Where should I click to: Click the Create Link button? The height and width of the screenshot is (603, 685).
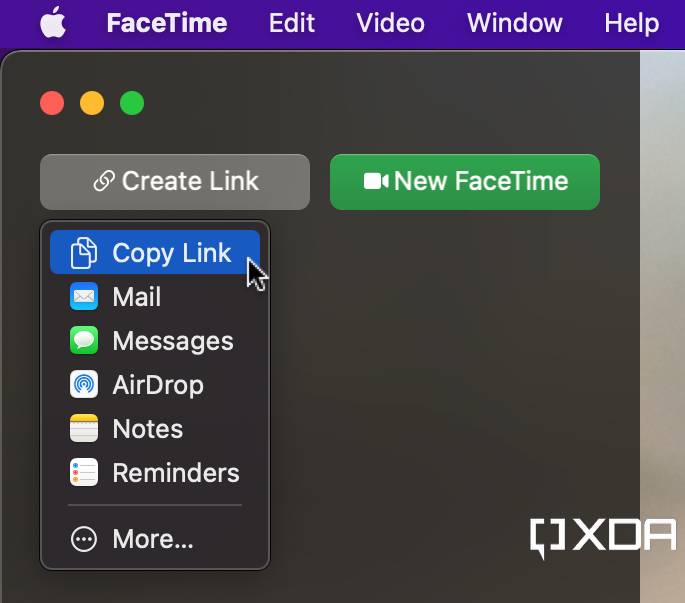pos(175,182)
